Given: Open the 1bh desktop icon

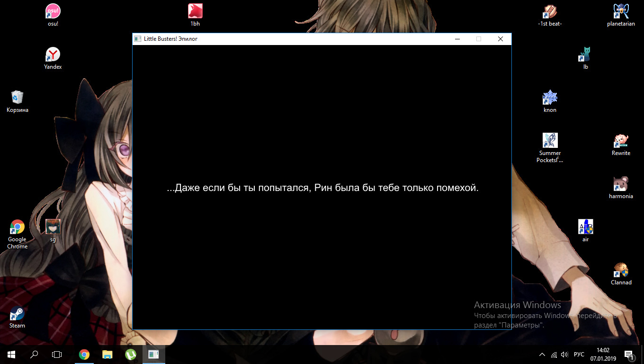Looking at the screenshot, I should coord(195,11).
